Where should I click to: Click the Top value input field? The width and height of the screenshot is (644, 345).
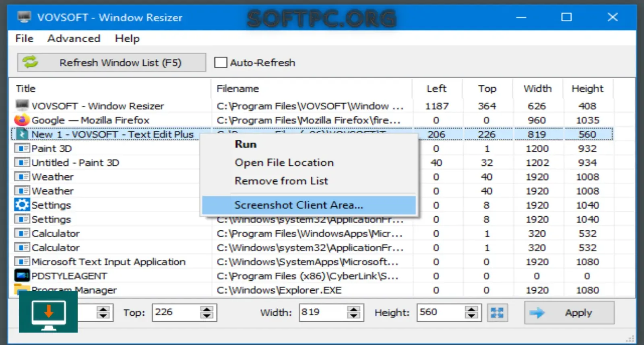[176, 312]
